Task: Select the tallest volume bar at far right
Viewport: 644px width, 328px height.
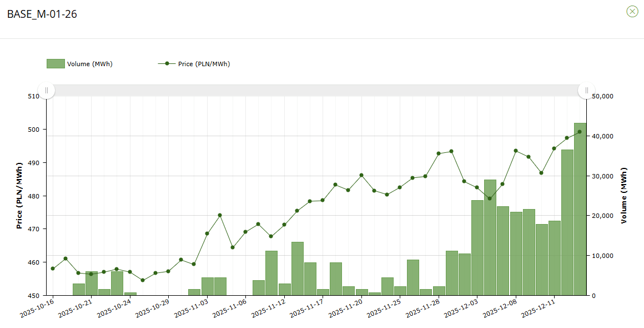Action: tap(580, 209)
